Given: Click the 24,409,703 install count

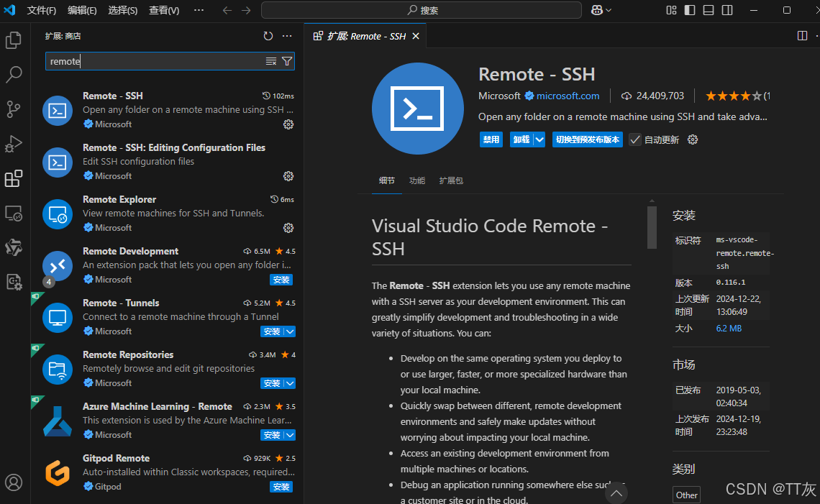Looking at the screenshot, I should point(660,96).
